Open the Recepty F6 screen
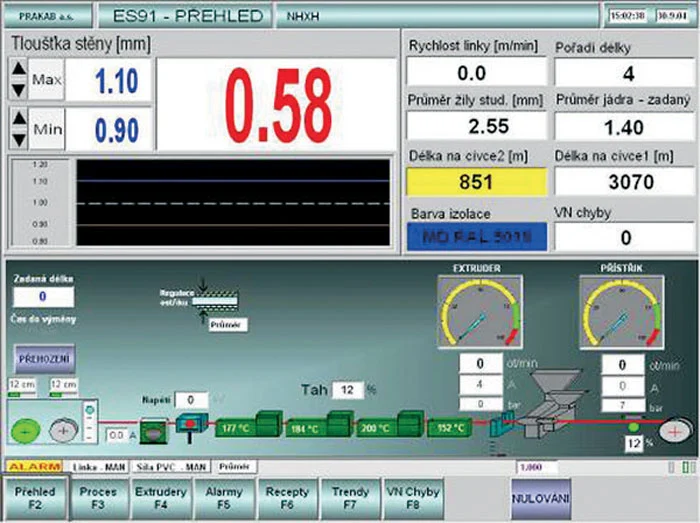The width and height of the screenshot is (700, 523). click(x=287, y=498)
